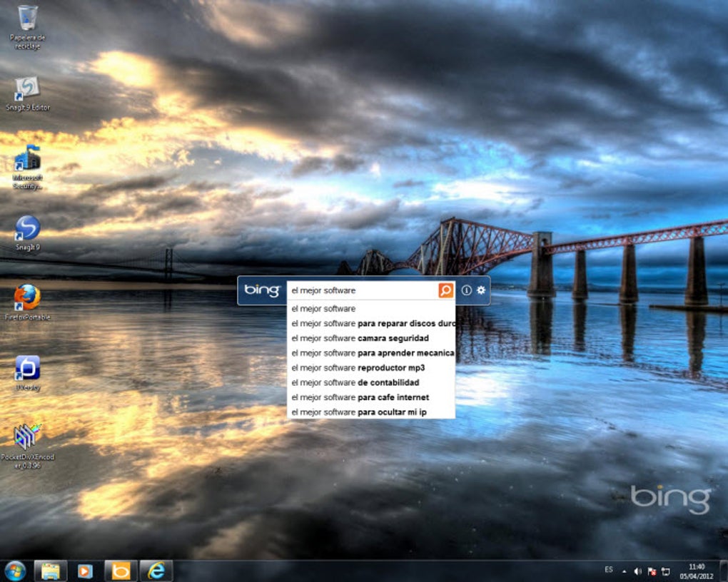Image resolution: width=728 pixels, height=582 pixels.
Task: Select the blue rounded-square shortcut above PocketDivXEncoder
Action: pos(27,373)
